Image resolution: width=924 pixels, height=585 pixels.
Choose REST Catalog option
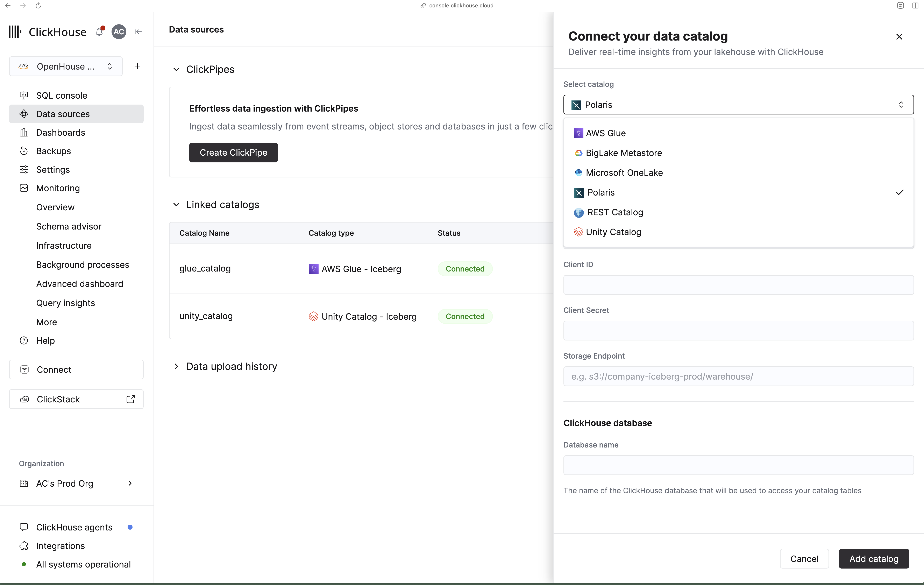pyautogui.click(x=738, y=212)
